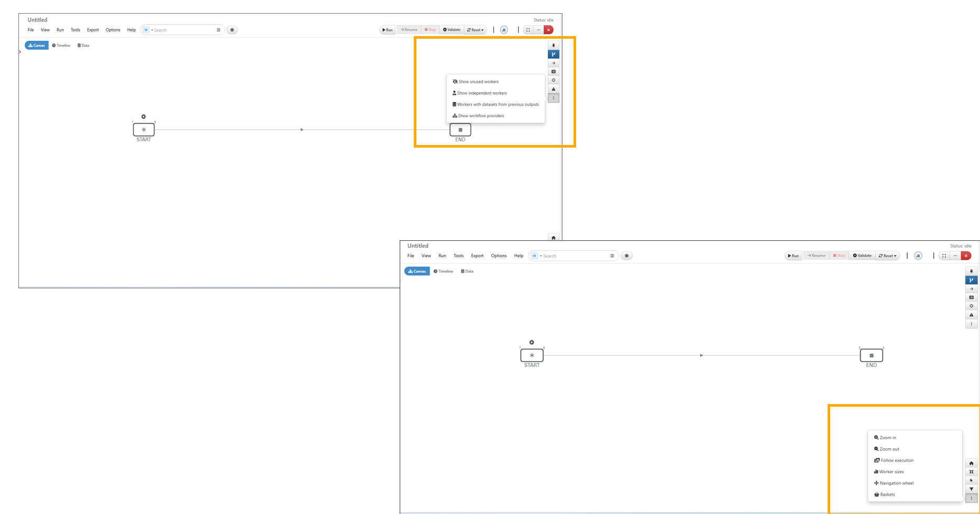Click Zoom in in the popup menu
This screenshot has width=980, height=514.
(x=888, y=438)
